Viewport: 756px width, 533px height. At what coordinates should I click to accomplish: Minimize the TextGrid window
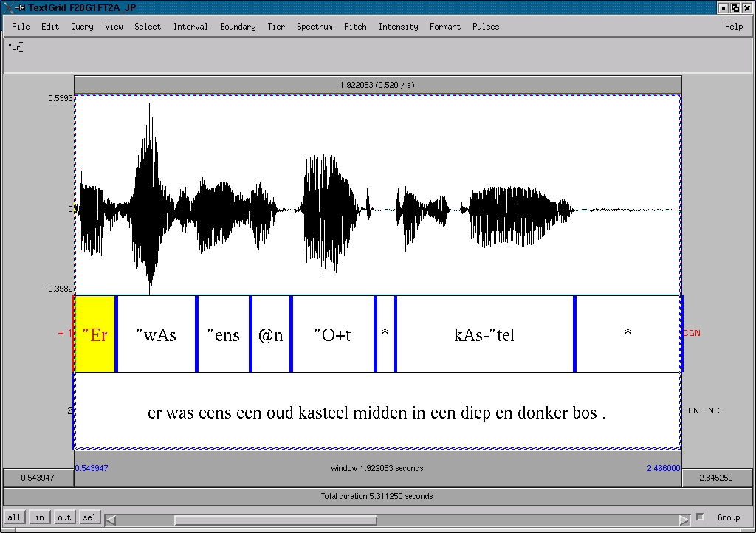tap(724, 7)
